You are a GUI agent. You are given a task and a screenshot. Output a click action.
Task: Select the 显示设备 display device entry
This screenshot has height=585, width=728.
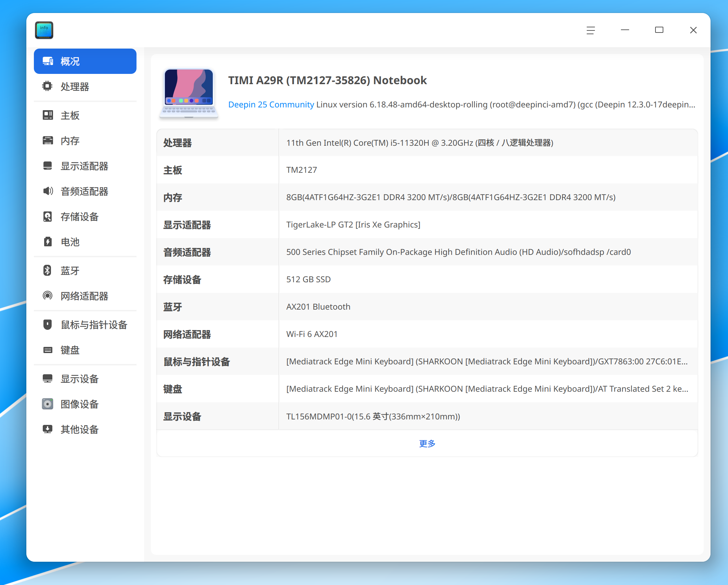coord(85,379)
